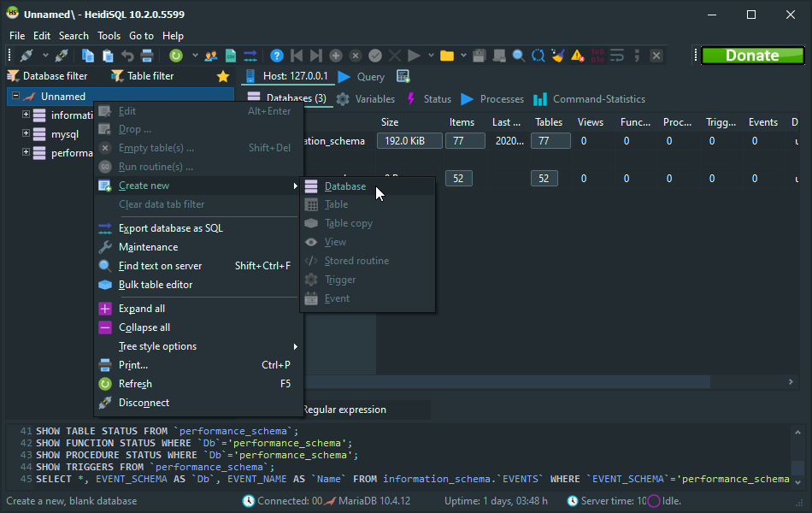Choose Expand all in context menu
The image size is (812, 513).
point(198,309)
